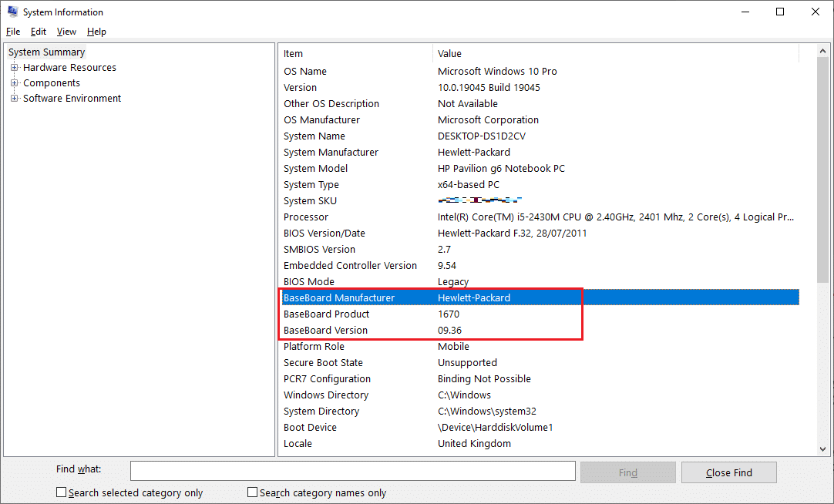Select the Processor row
This screenshot has width=834, height=504.
point(306,217)
